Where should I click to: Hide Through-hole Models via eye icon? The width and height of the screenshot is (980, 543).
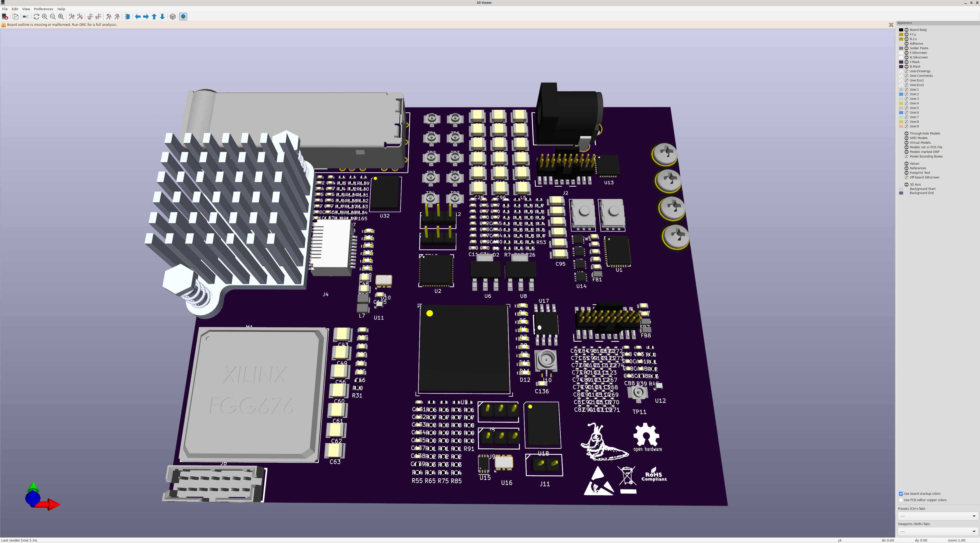click(x=906, y=134)
